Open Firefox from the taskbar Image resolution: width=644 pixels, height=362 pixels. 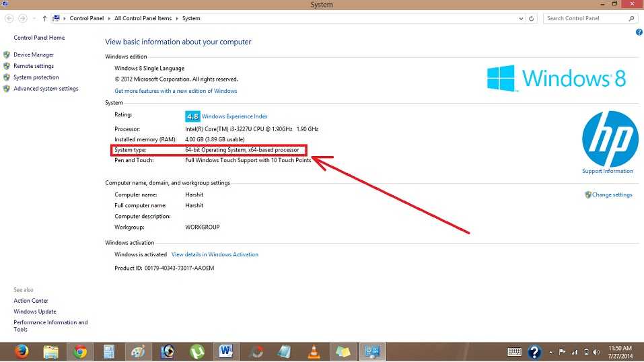tap(22, 352)
